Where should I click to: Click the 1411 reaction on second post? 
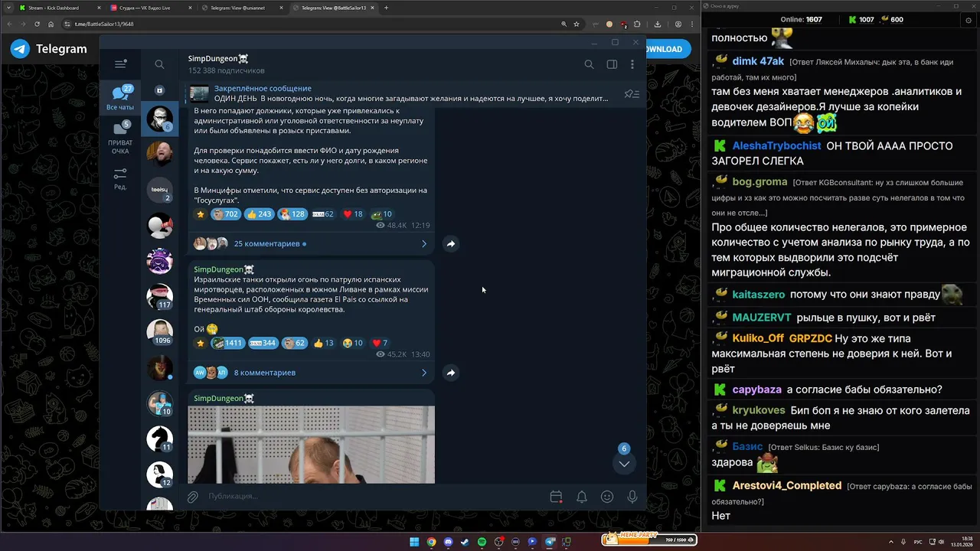point(227,343)
